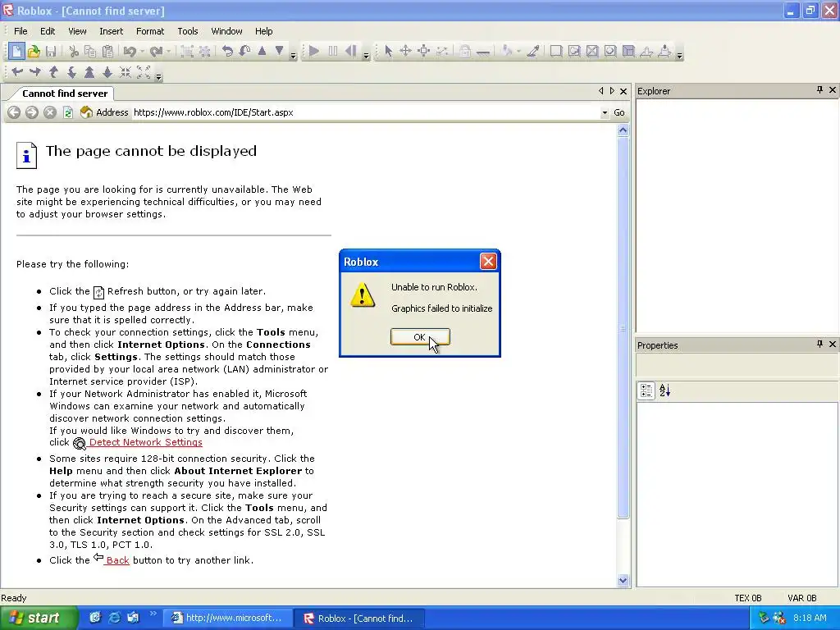Click the Reset step-back button

pos(351,52)
